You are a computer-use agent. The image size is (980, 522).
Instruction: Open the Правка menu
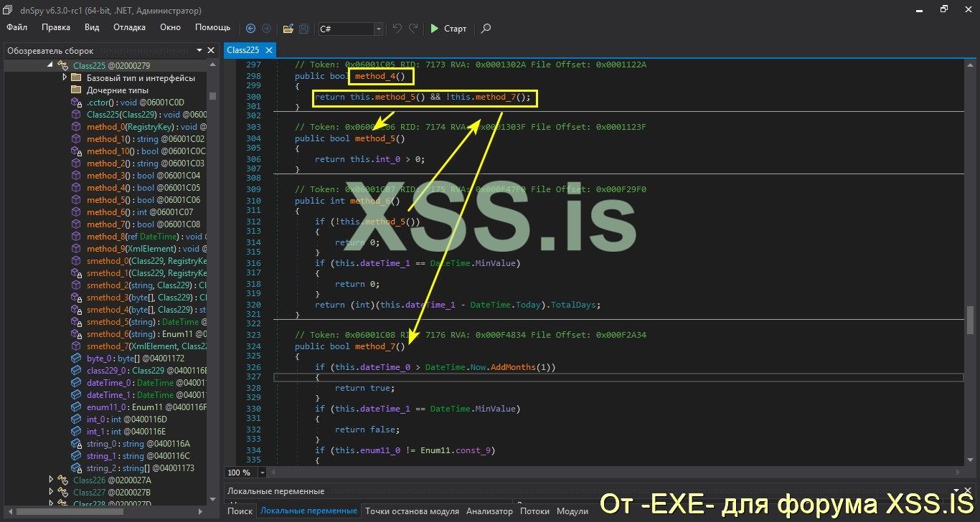coord(56,27)
